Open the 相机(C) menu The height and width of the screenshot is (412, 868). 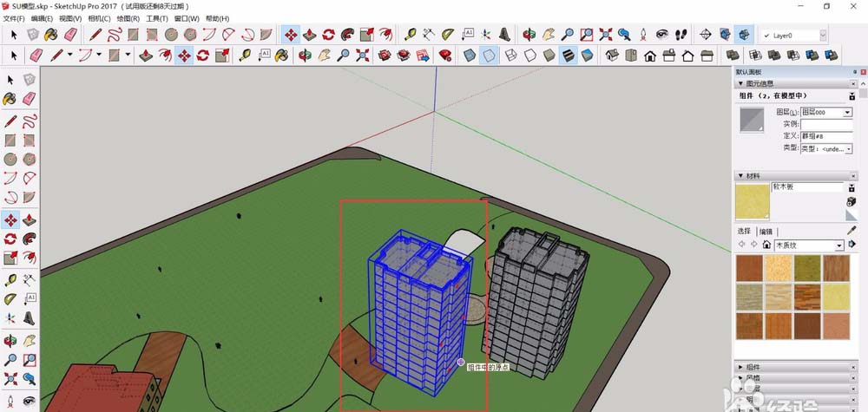tap(99, 18)
